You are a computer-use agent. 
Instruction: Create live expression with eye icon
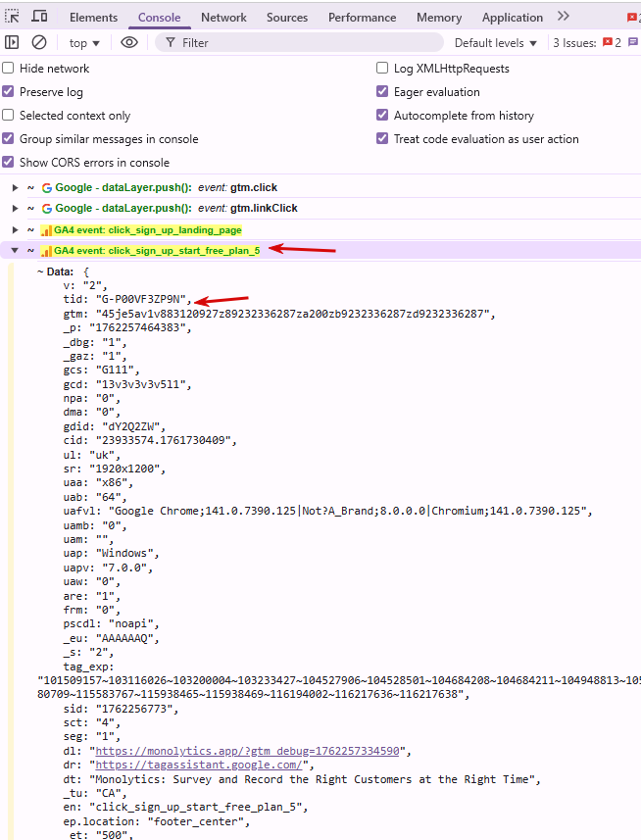point(129,42)
